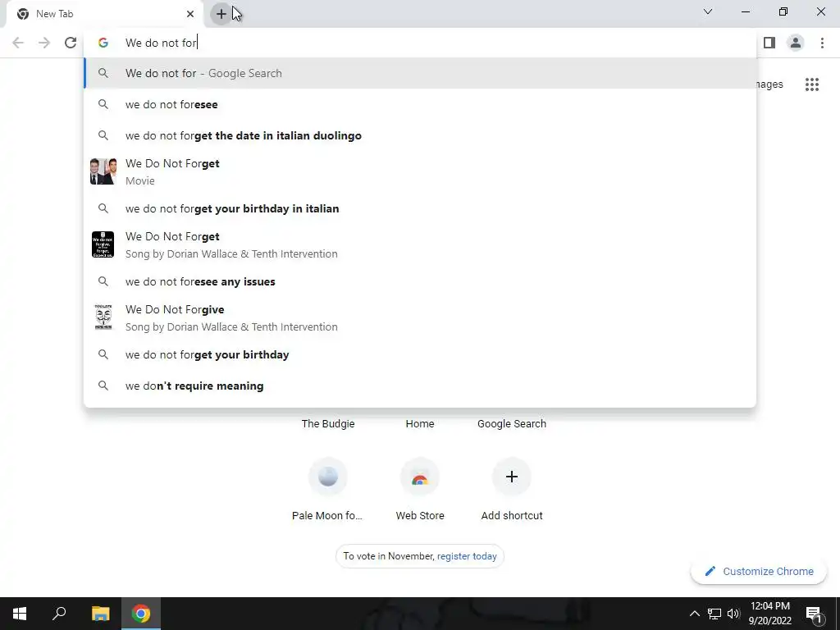Viewport: 840px width, 630px height.
Task: Open a new tab with plus button
Action: click(221, 14)
